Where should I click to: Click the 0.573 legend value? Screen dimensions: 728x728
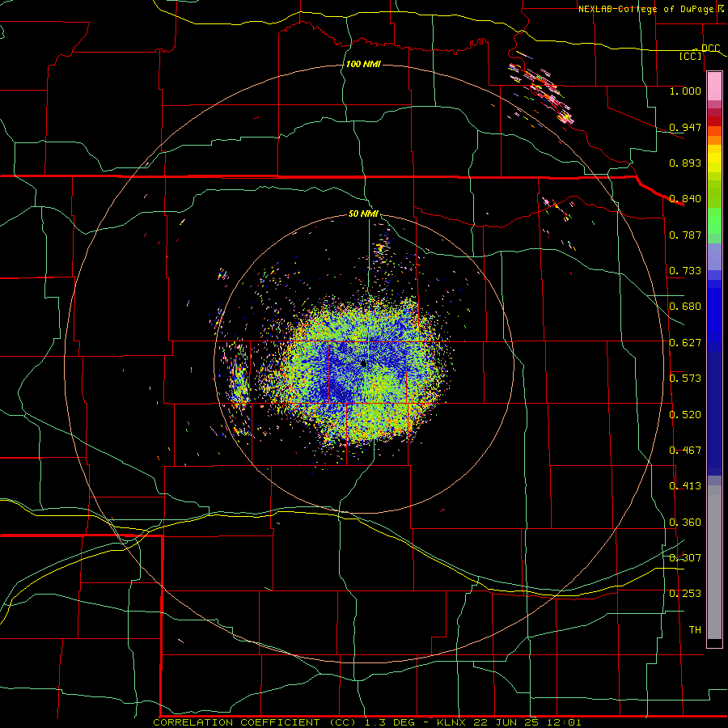tap(685, 379)
